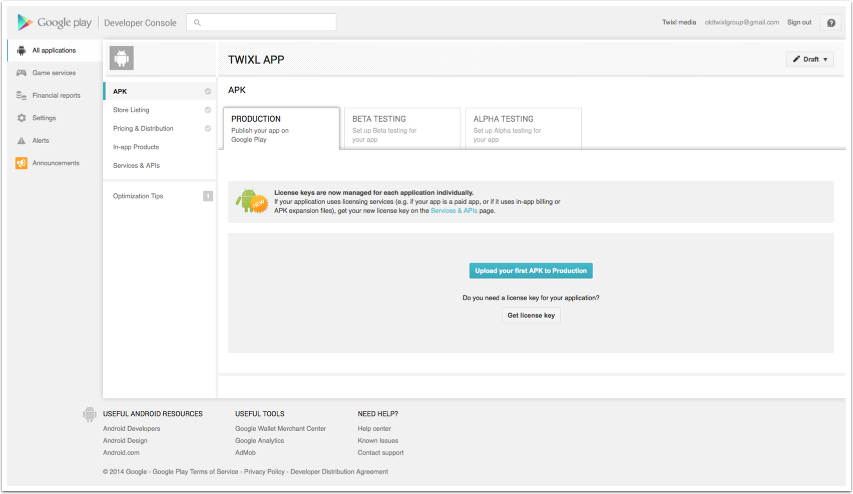Click the Financial reports coins icon
Viewport: 853px width, 494px height.
pos(21,95)
